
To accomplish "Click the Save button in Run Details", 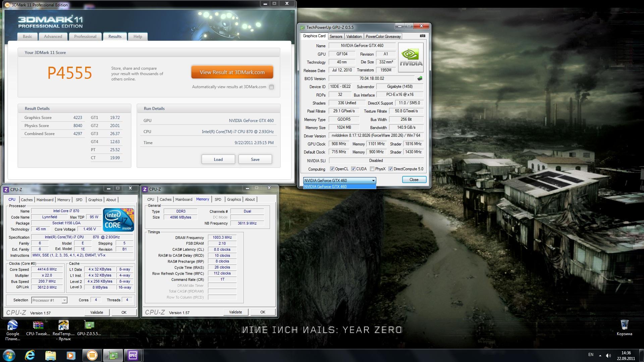I will 255,160.
